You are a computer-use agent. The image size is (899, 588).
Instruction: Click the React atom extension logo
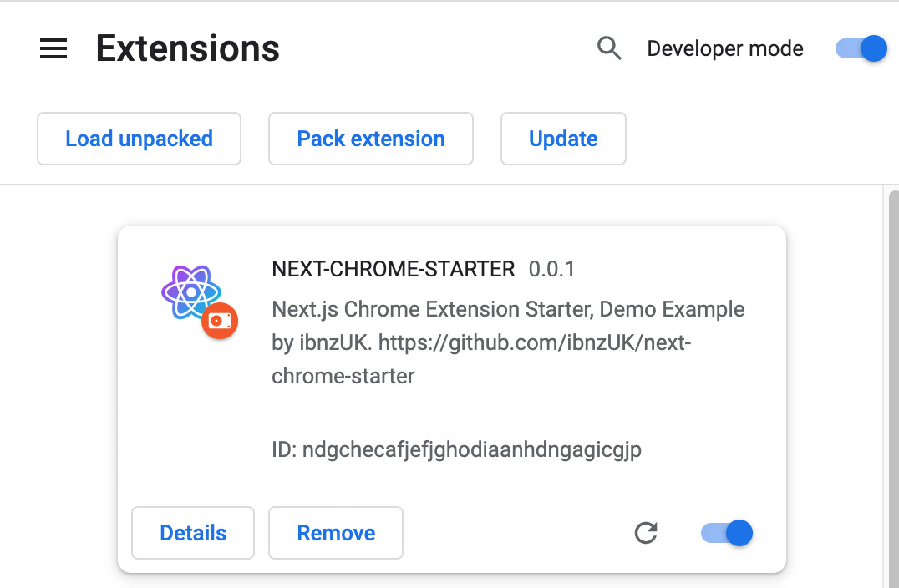pos(191,291)
